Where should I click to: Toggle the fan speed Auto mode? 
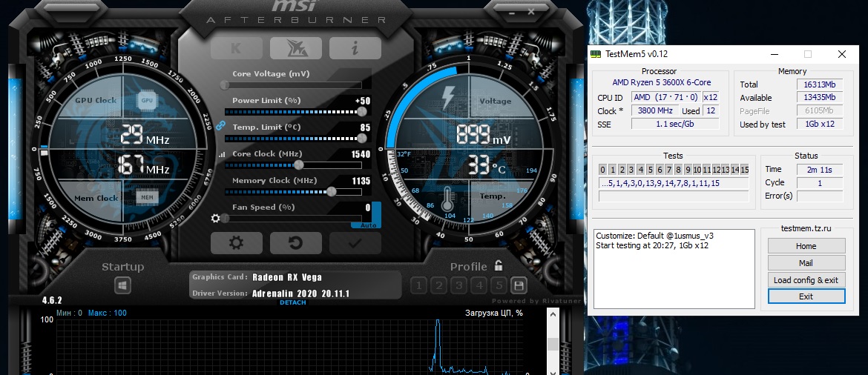click(368, 225)
